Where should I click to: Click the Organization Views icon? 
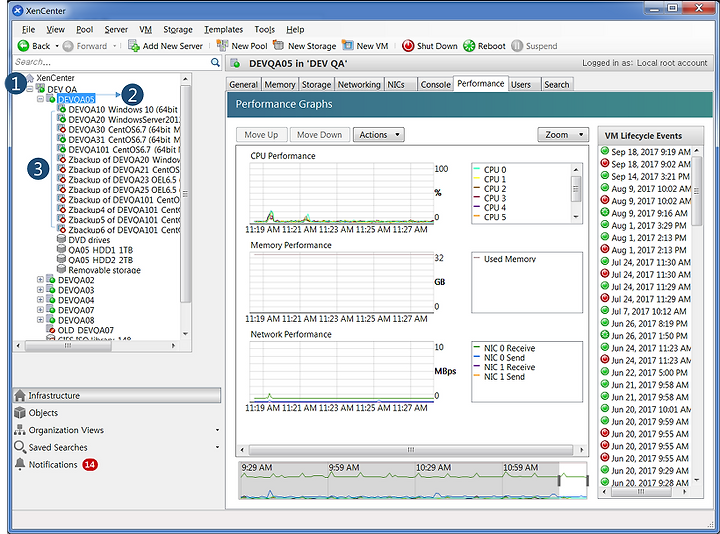coord(20,430)
